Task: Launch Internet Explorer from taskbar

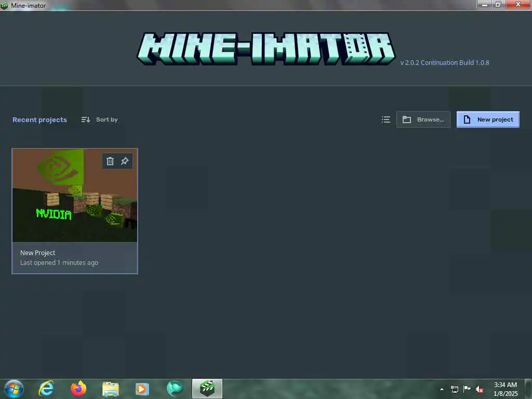Action: (46, 389)
